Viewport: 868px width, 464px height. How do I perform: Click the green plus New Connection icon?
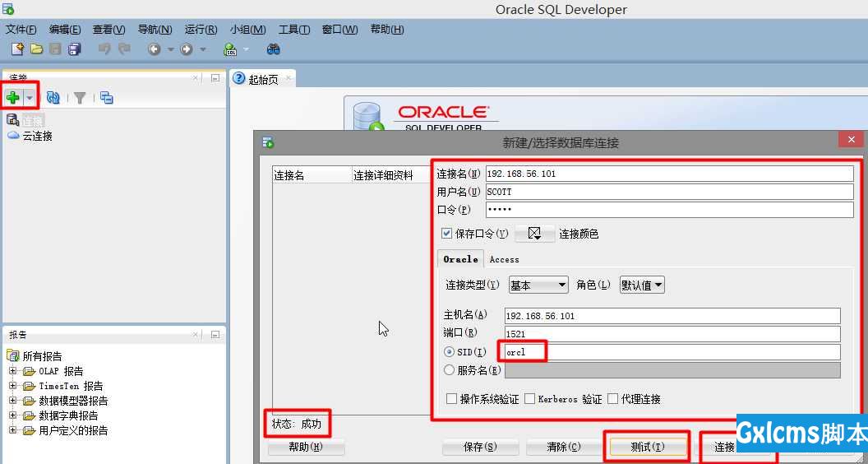(x=13, y=98)
